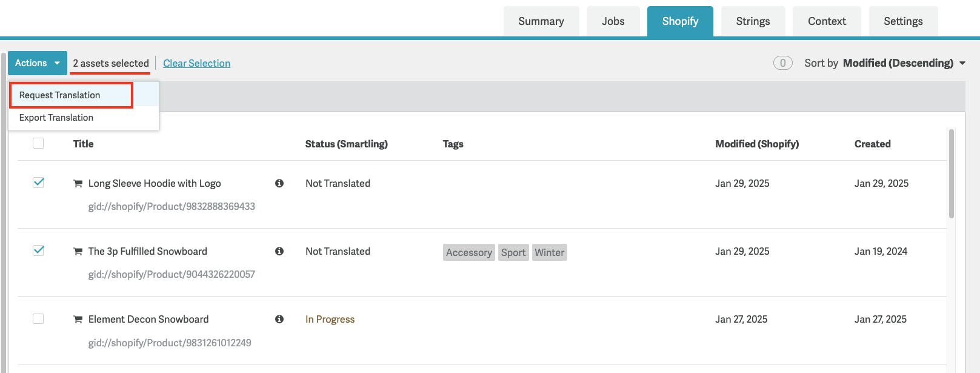Screen dimensions: 980x373
Task: Click Not Translated status for Long Sleeve Hoodie
Action: point(338,183)
